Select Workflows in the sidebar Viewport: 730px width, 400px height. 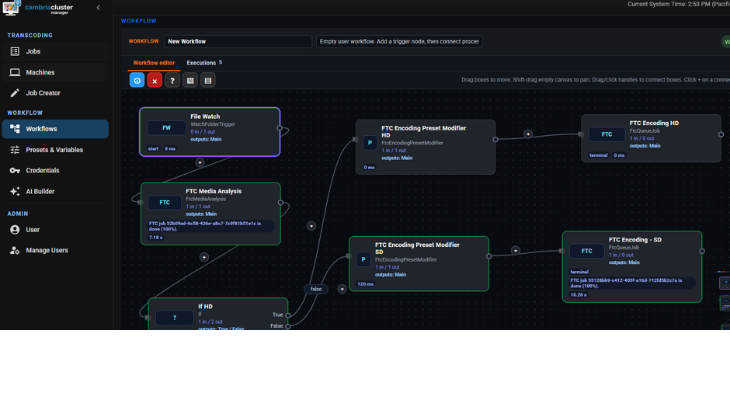tap(55, 129)
